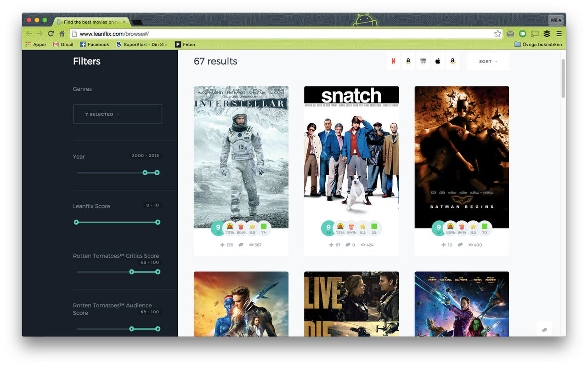
Task: Open the Guardians of the Galaxy poster
Action: pos(462,304)
